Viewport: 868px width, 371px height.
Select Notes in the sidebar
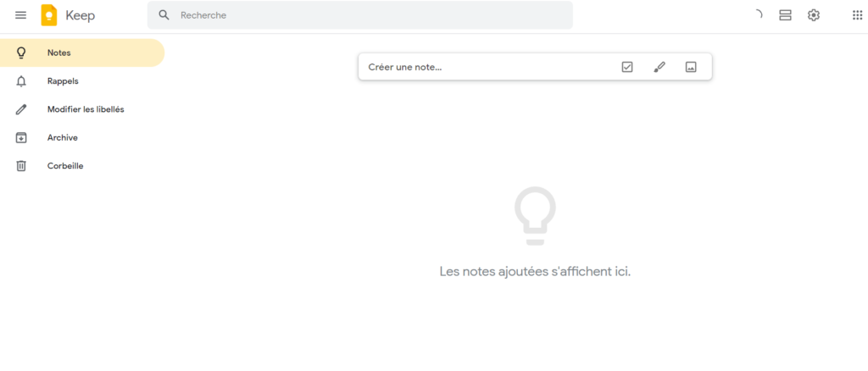point(59,53)
